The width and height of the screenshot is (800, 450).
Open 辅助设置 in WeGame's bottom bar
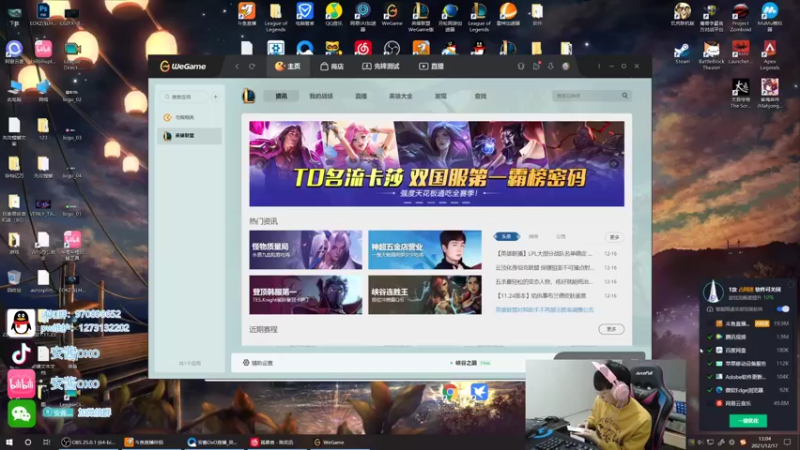pyautogui.click(x=258, y=363)
